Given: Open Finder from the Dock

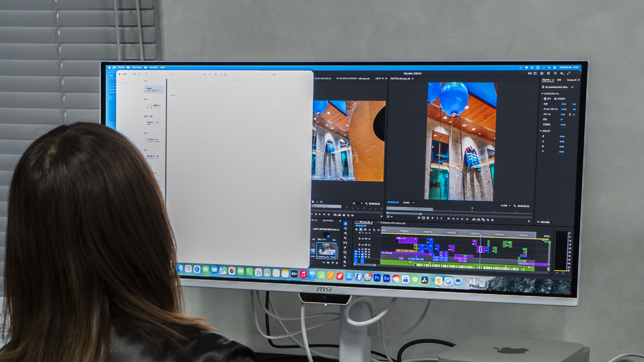Looking at the screenshot, I should click(x=180, y=268).
